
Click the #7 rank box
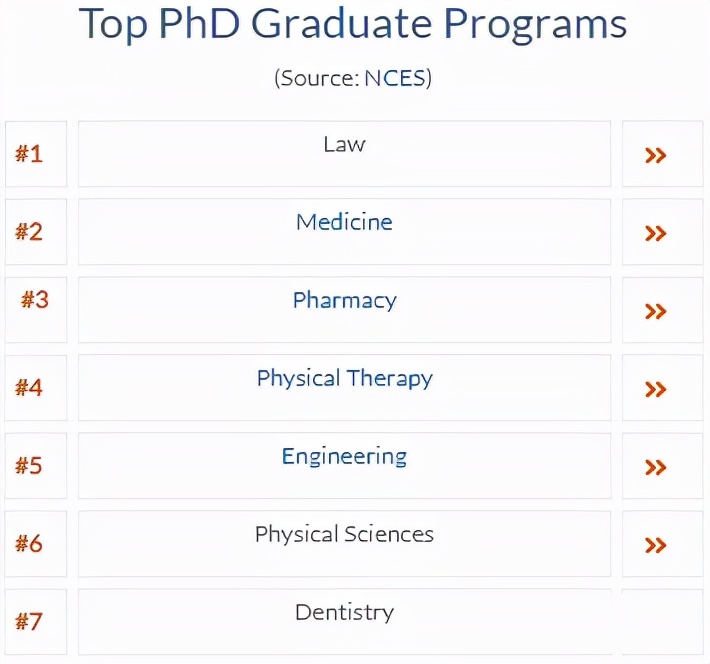coord(36,622)
